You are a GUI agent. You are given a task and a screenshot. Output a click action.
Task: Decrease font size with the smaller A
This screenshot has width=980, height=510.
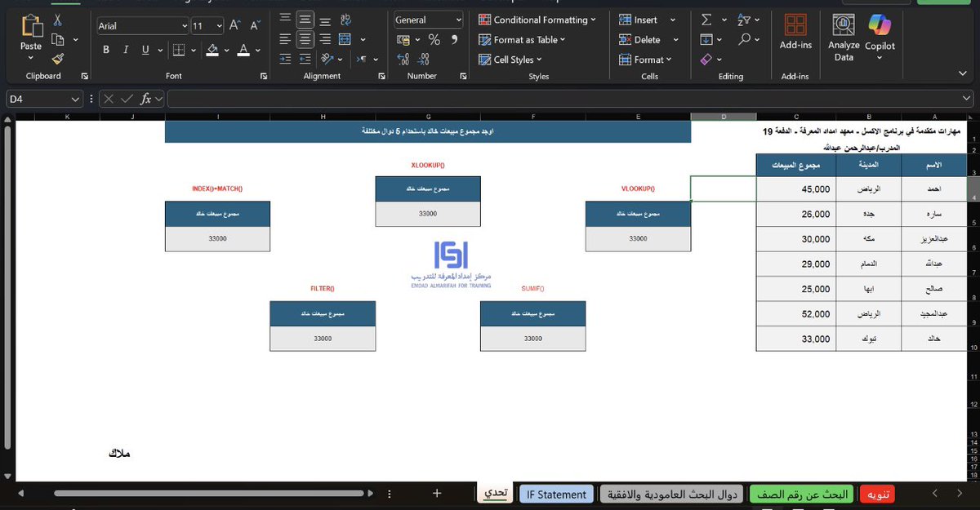pyautogui.click(x=254, y=26)
